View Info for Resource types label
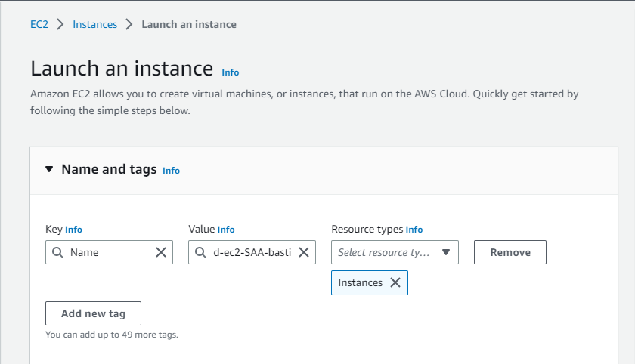The image size is (635, 364). pos(414,230)
